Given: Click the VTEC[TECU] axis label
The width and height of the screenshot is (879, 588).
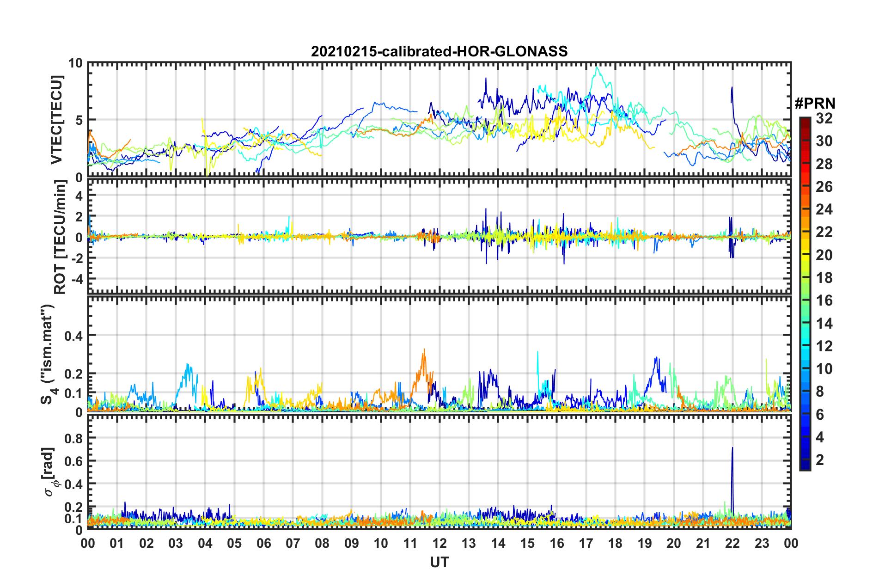Looking at the screenshot, I should tap(56, 120).
